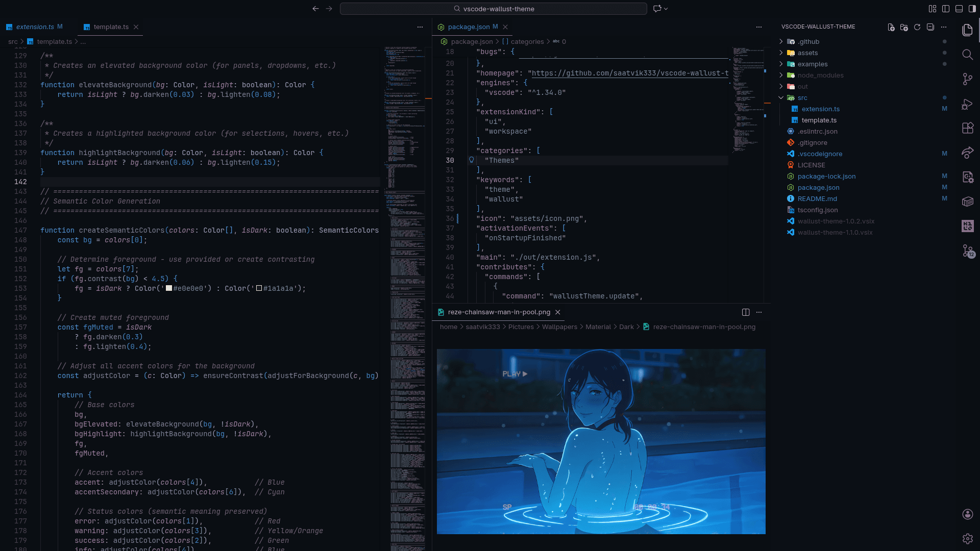980x551 pixels.
Task: Create a new folder via Explorer header icon
Action: (x=904, y=28)
